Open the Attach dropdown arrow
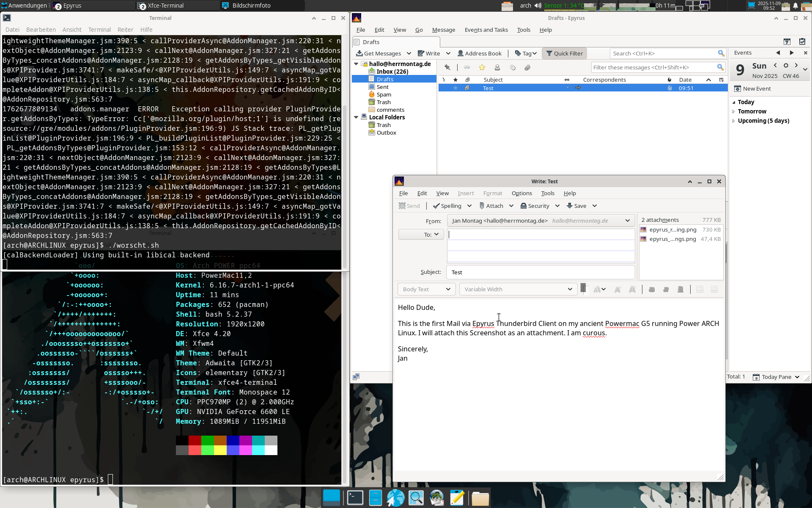The height and width of the screenshot is (508, 812). click(x=511, y=206)
